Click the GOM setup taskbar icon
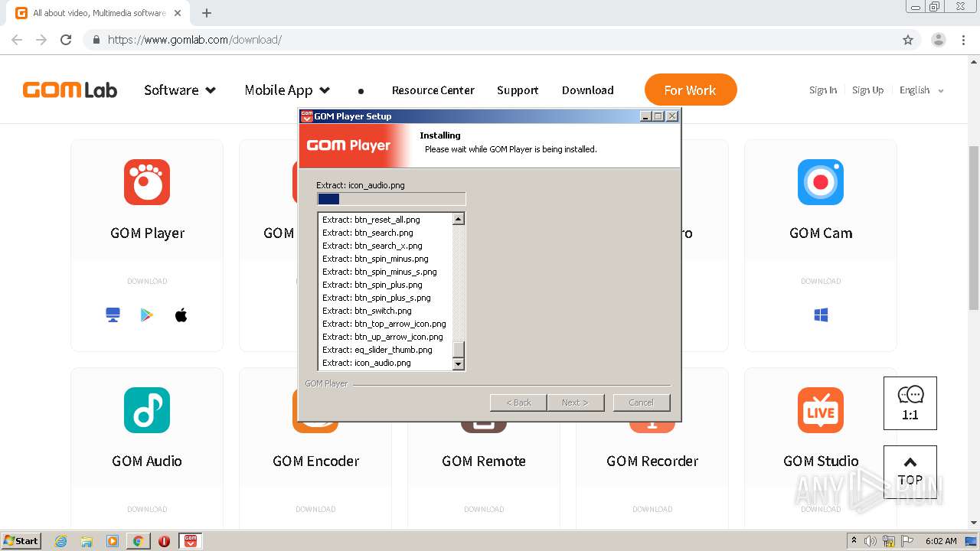Image resolution: width=980 pixels, height=551 pixels. point(191,541)
